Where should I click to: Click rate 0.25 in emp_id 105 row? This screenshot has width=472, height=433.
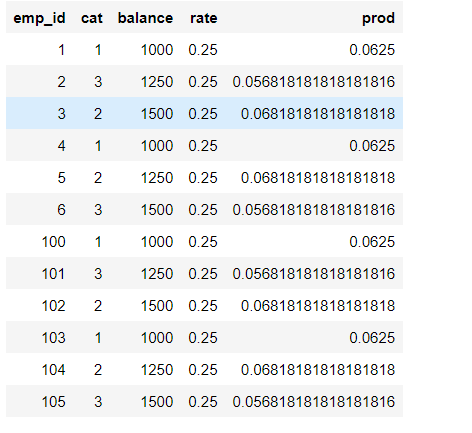click(x=203, y=402)
